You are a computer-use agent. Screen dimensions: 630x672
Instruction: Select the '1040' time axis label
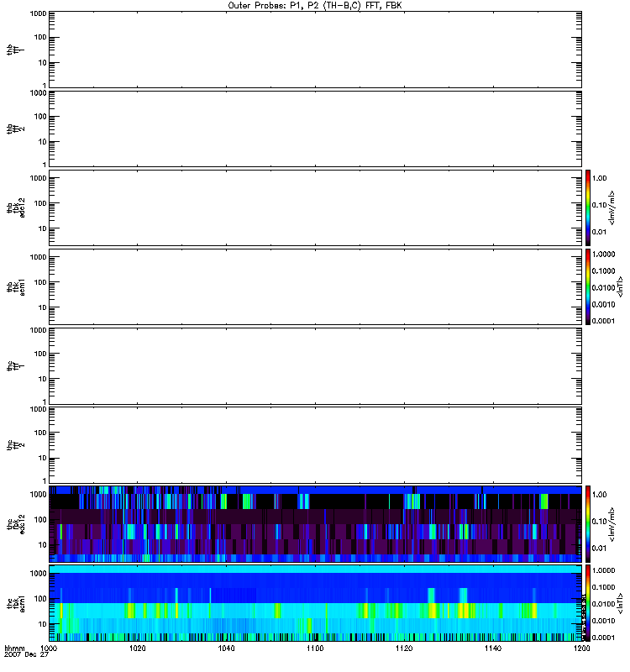(226, 648)
